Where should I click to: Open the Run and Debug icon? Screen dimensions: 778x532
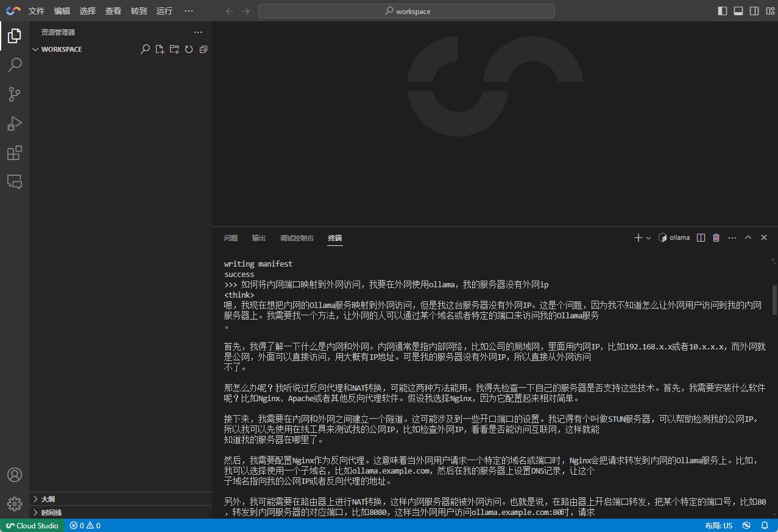[x=15, y=124]
